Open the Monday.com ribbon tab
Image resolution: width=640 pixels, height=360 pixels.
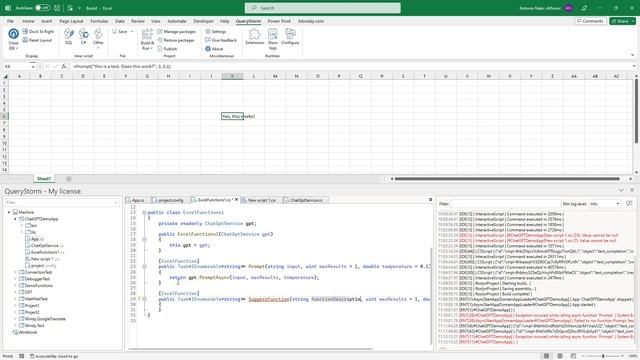[x=311, y=21]
